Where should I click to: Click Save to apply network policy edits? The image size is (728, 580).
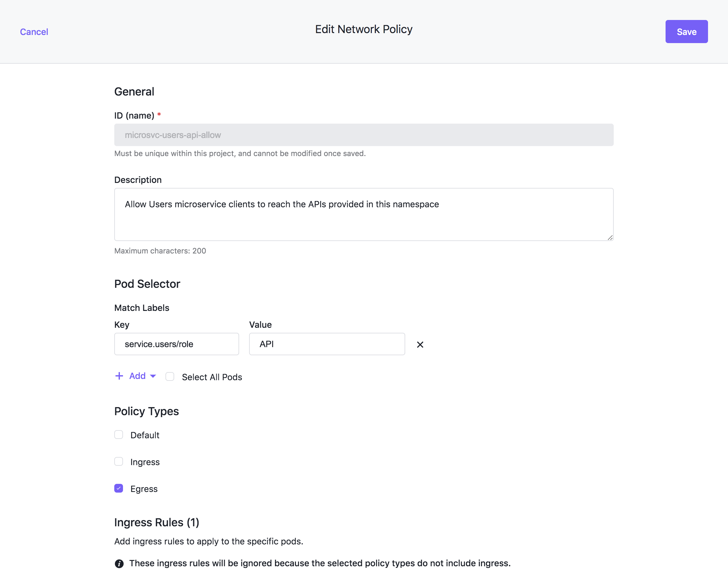(686, 31)
